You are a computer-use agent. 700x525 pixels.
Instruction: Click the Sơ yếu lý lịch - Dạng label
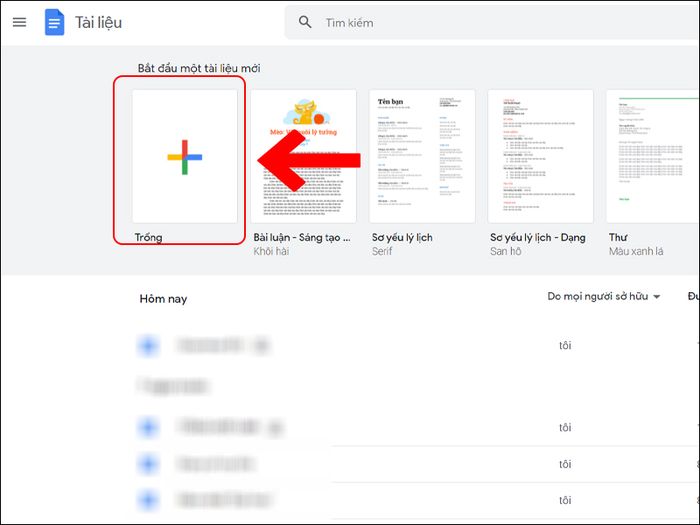point(538,238)
